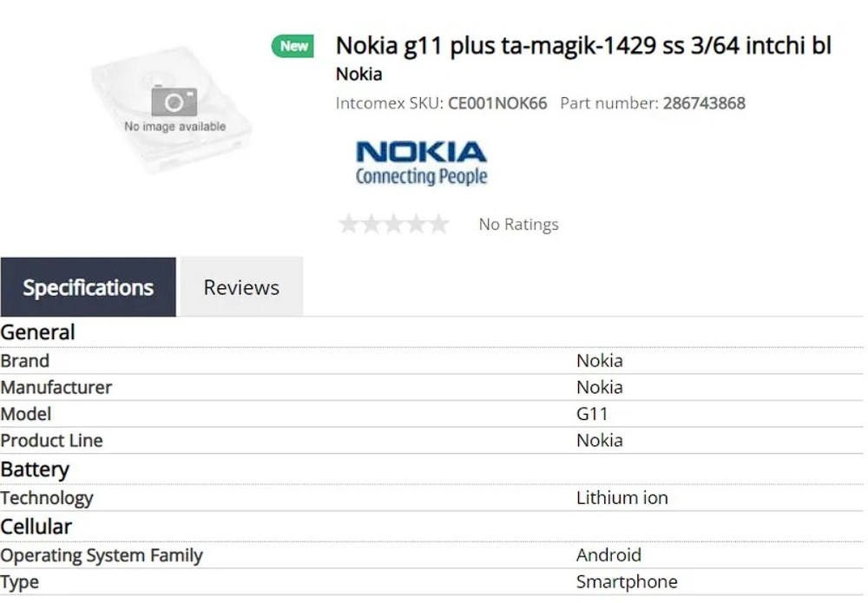Click the green New badge
Image resolution: width=868 pixels, height=603 pixels.
coord(293,46)
